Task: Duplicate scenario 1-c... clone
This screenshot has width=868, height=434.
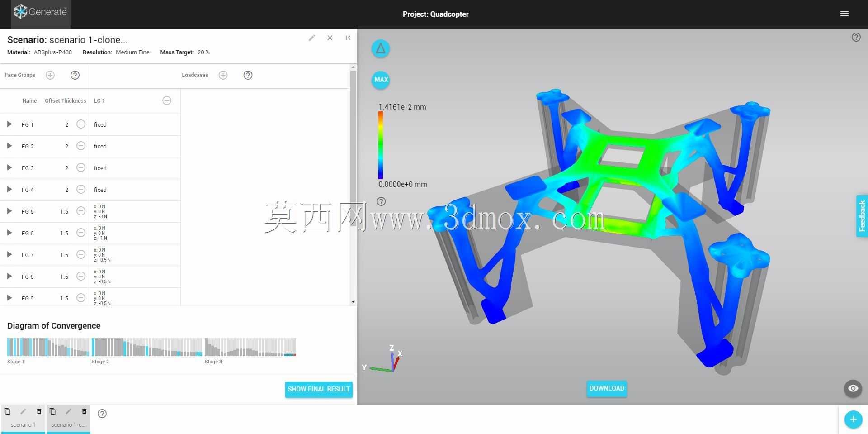Action: 52,411
